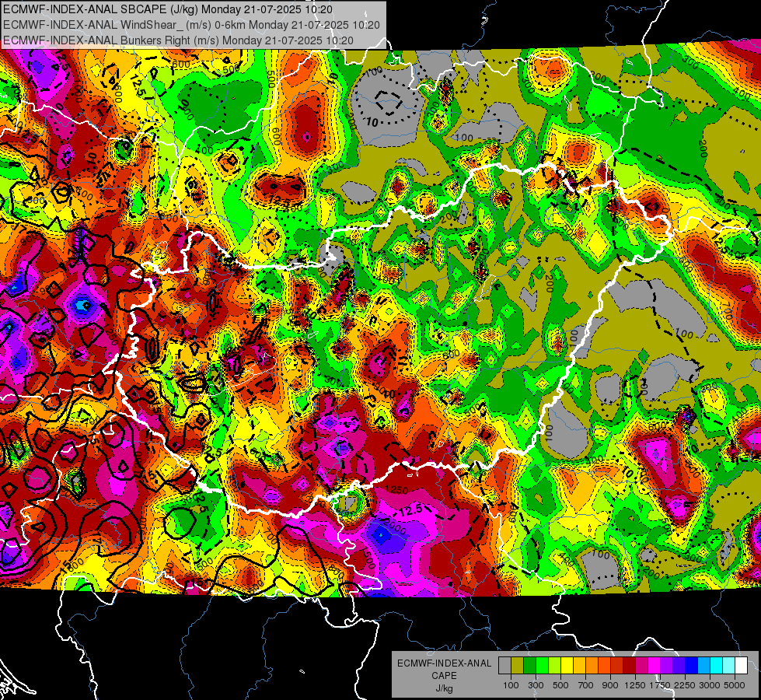The height and width of the screenshot is (700, 761).
Task: Click the 500 label under the legend
Action: coord(560,685)
